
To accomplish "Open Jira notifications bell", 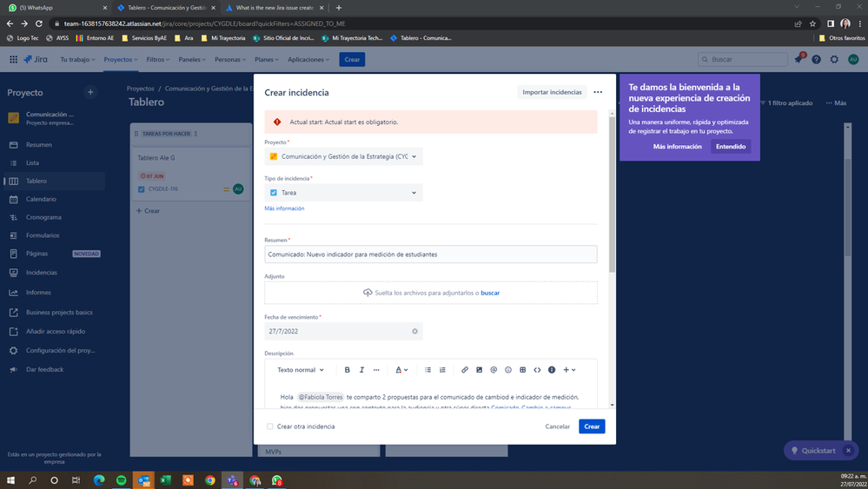I will tap(798, 59).
